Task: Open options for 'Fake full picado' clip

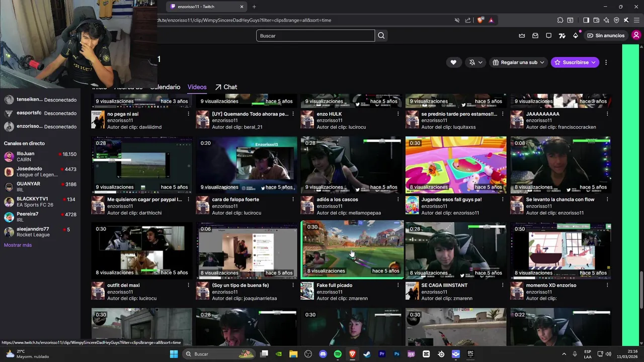Action: click(398, 285)
